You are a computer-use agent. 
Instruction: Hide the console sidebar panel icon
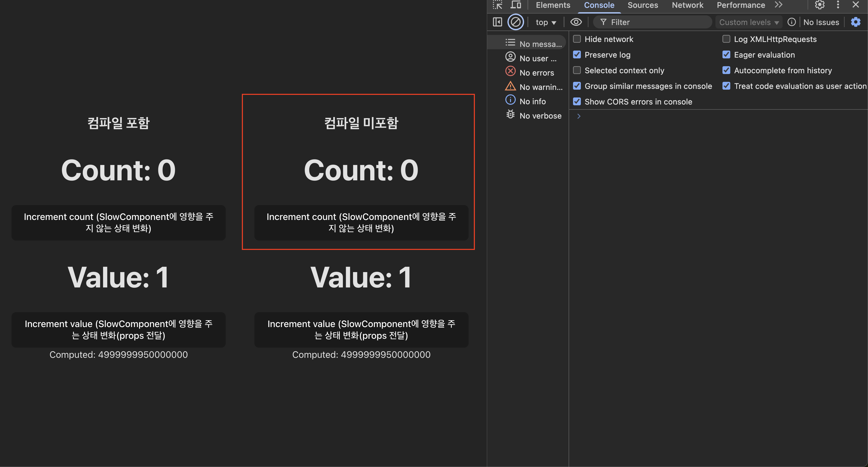(497, 22)
